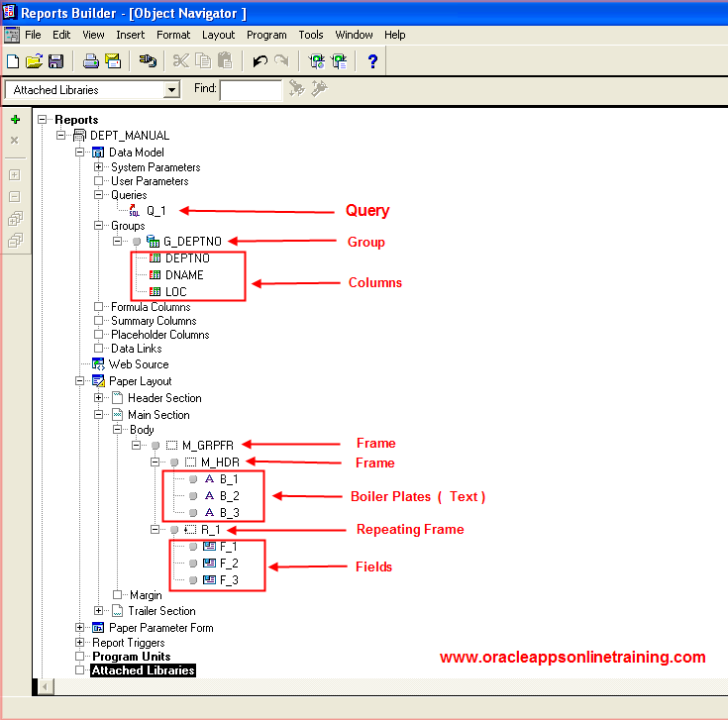Click the empty box beside User Parameters
The image size is (728, 720).
point(98,180)
